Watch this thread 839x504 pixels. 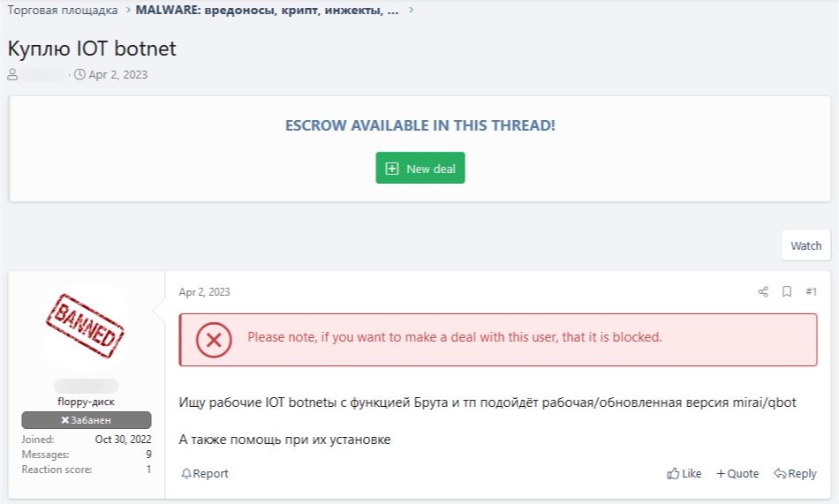805,245
